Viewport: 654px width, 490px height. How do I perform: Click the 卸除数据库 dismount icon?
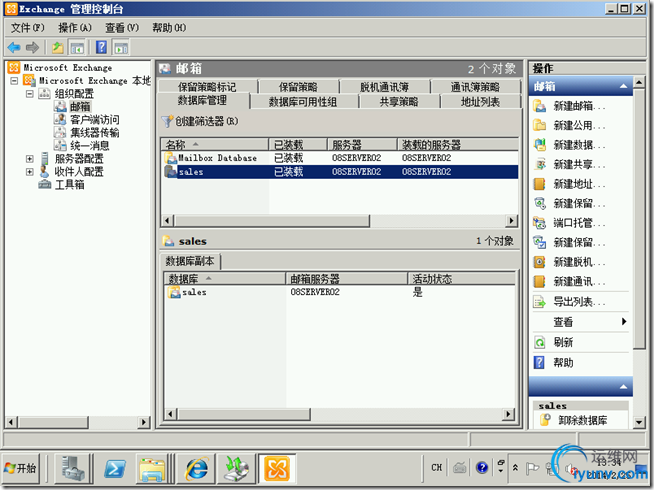coord(545,420)
